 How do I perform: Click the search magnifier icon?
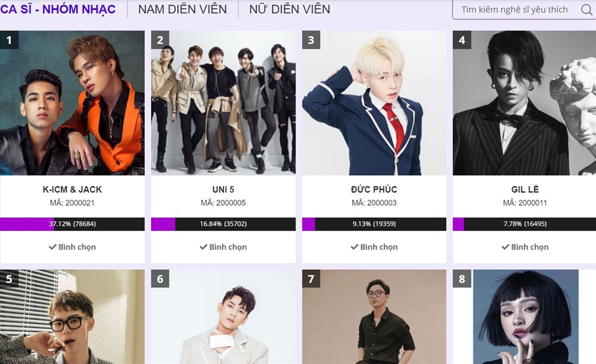586,10
